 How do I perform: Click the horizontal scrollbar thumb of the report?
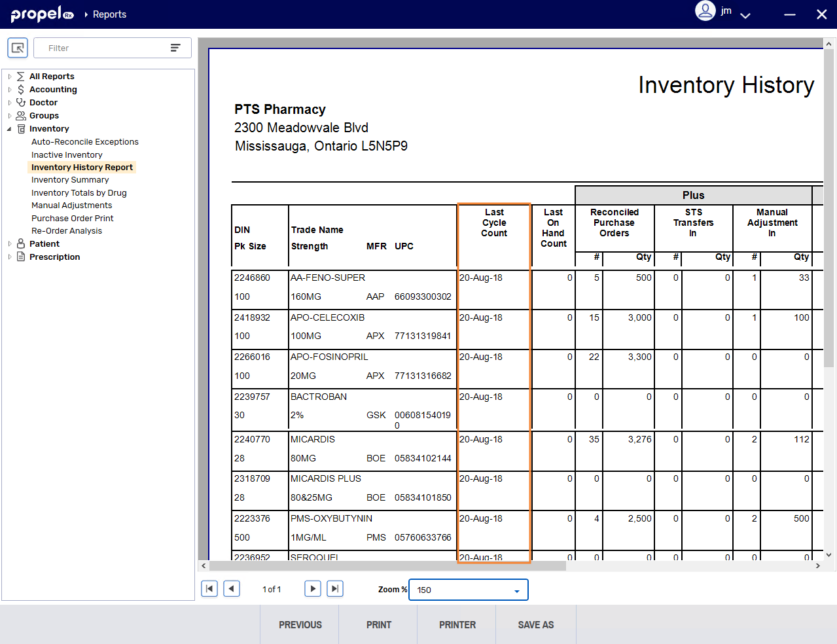point(387,566)
